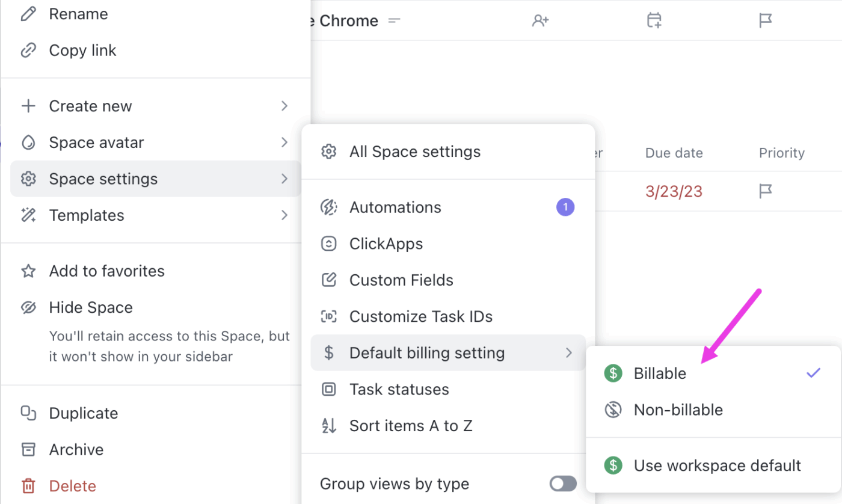
Task: Click the Sort items A to Z icon
Action: (x=328, y=425)
